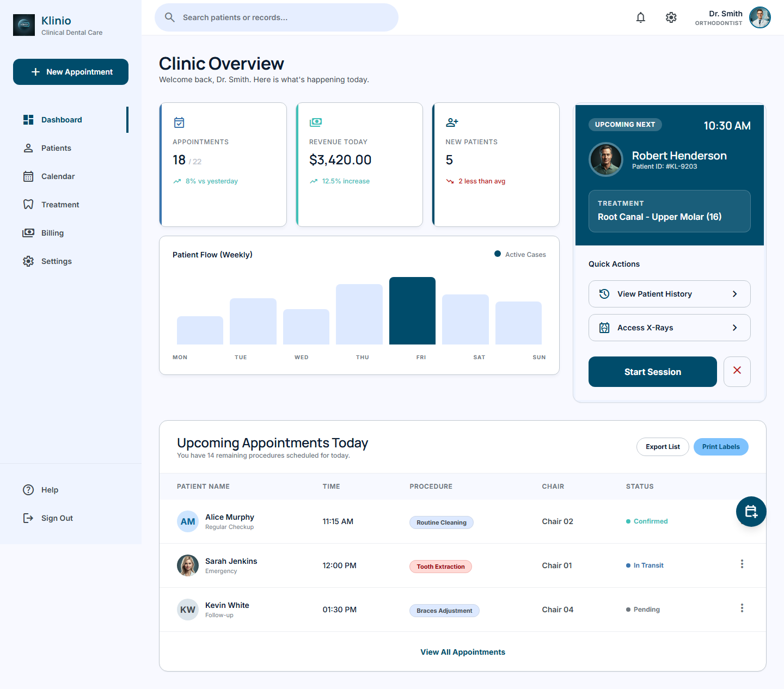This screenshot has width=784, height=689.
Task: Click the 12:00 PM time cell
Action: tap(339, 565)
